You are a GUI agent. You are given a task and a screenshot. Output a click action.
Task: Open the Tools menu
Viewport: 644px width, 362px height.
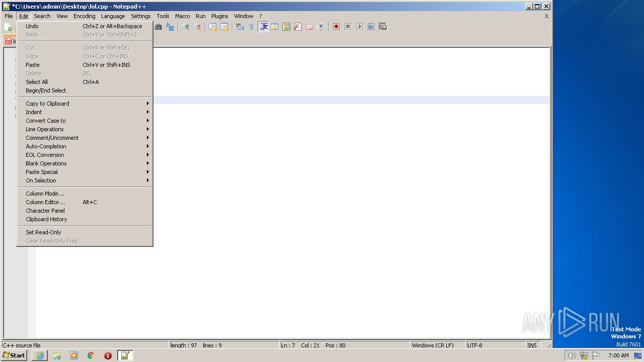point(163,16)
